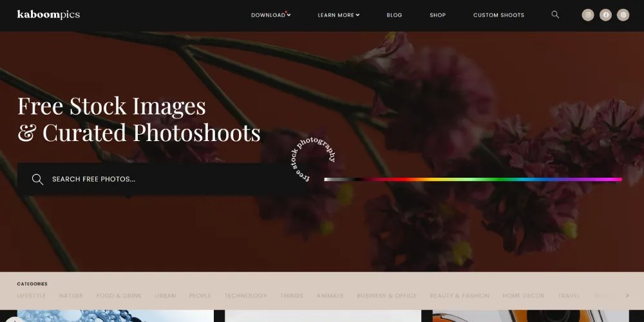Select the People category

(x=200, y=296)
